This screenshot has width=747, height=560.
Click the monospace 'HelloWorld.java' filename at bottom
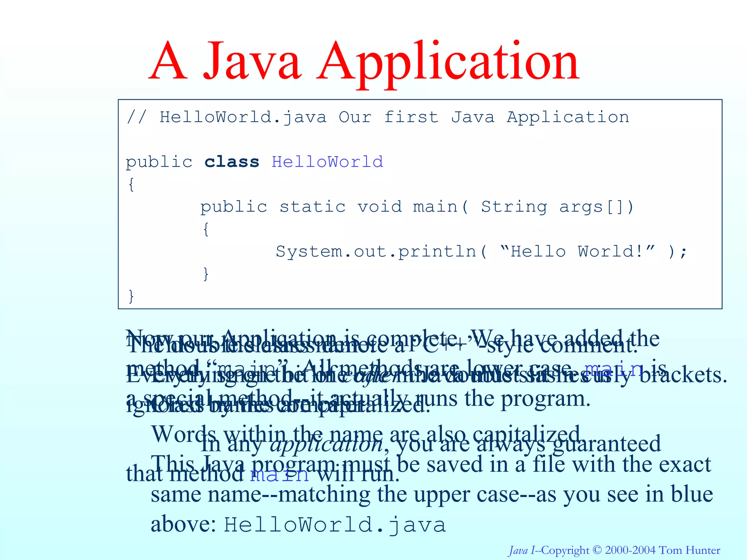(x=335, y=525)
